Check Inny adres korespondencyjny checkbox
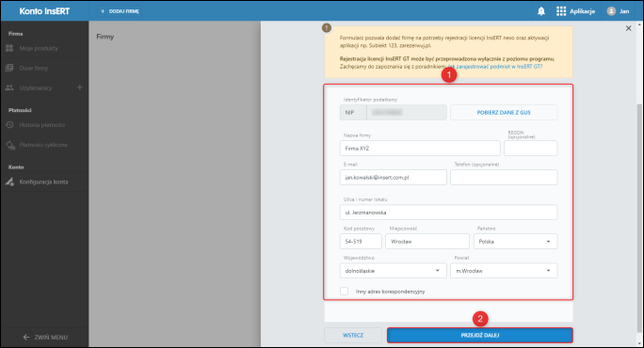Image resolution: width=644 pixels, height=348 pixels. [x=345, y=291]
